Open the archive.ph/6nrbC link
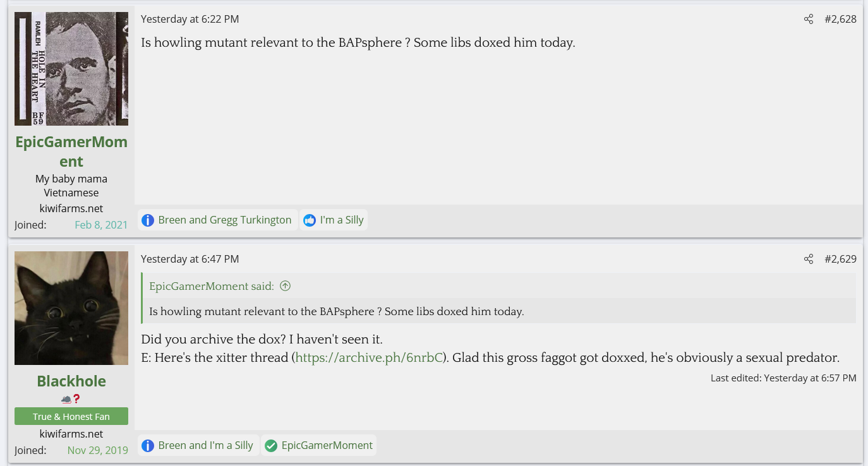The image size is (868, 466). [370, 358]
